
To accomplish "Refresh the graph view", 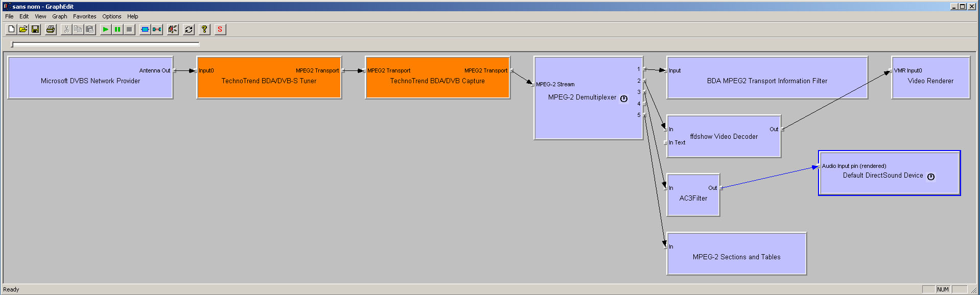I will tap(189, 30).
